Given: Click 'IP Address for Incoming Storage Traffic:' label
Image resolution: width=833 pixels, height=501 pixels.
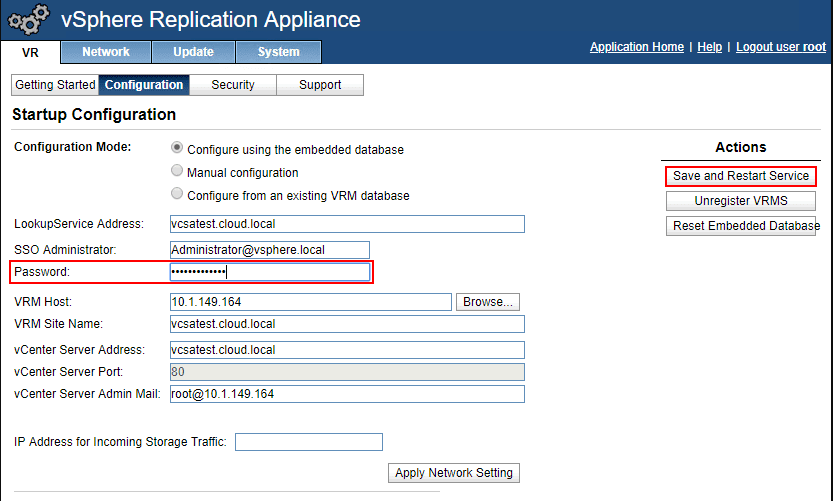Looking at the screenshot, I should coord(120,442).
